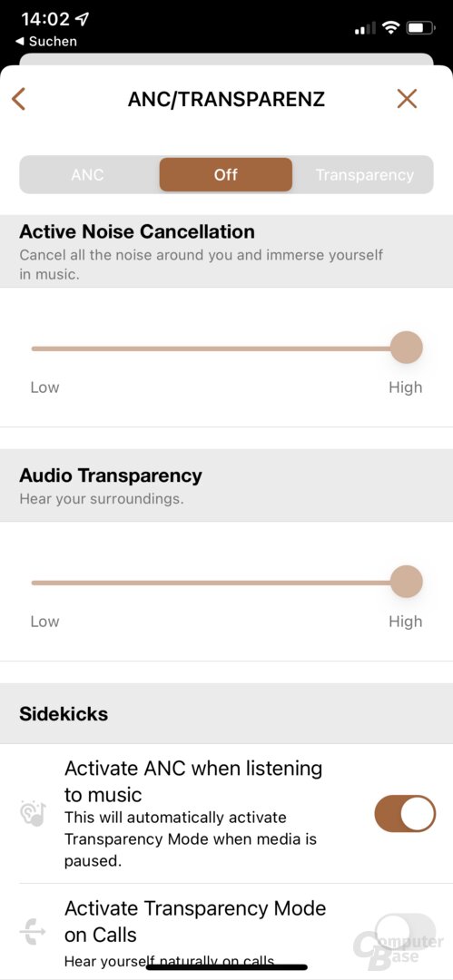This screenshot has width=453, height=980.
Task: Click the Audio Transparency slider knob
Action: 407,582
